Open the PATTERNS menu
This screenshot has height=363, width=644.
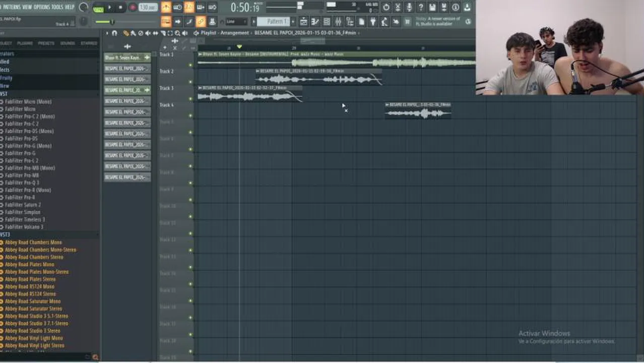click(12, 7)
